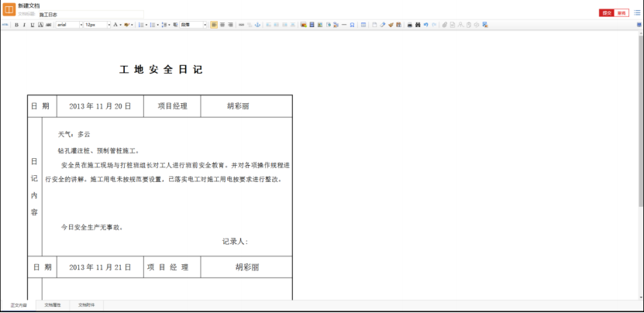Image resolution: width=644 pixels, height=313 pixels.
Task: Click the red 提交 submit button
Action: pyautogui.click(x=606, y=13)
